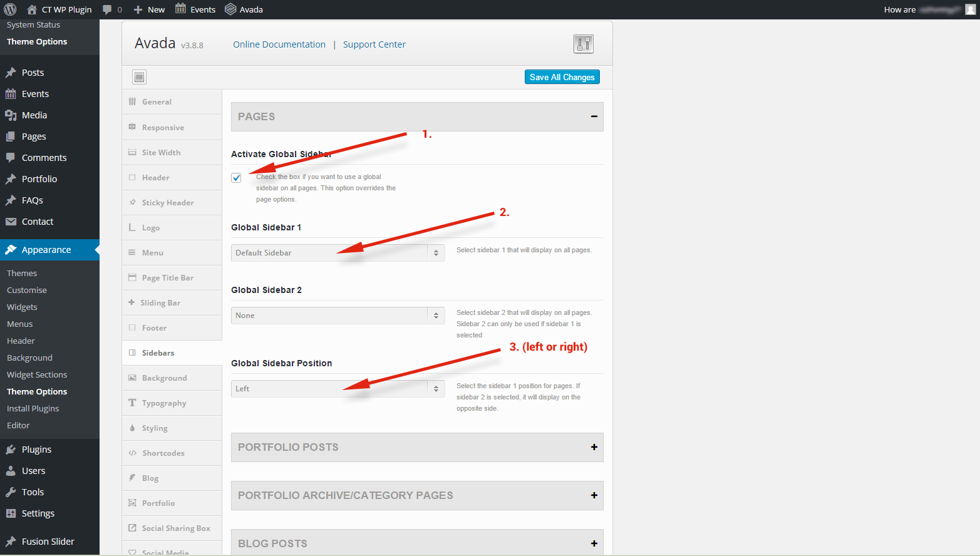This screenshot has height=556, width=980.
Task: Click the Avada logo icon in admin bar
Action: 230,9
